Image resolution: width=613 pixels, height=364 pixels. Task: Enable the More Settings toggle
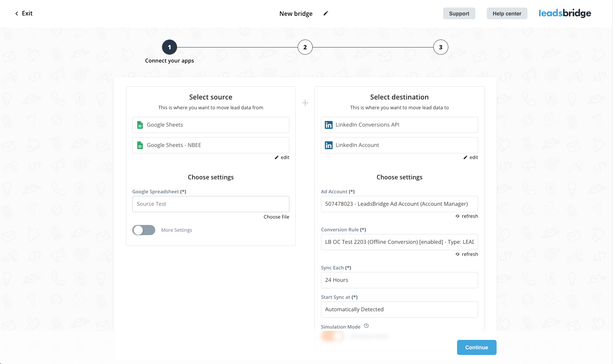[144, 230]
